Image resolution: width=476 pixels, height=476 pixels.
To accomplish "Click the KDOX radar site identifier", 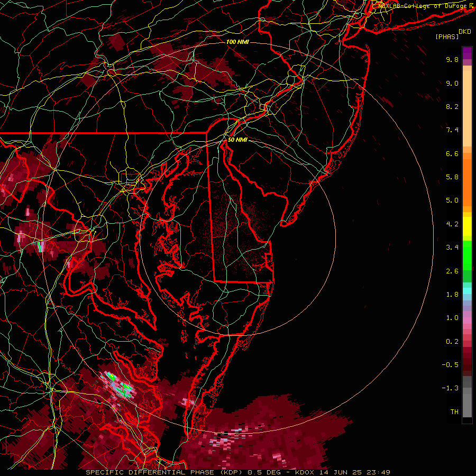I will pyautogui.click(x=305, y=472).
